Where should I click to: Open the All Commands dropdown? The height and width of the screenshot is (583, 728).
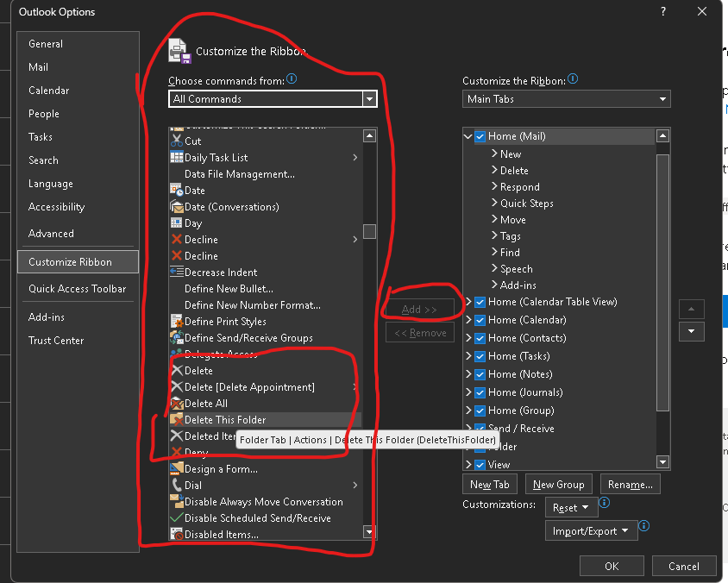[369, 99]
